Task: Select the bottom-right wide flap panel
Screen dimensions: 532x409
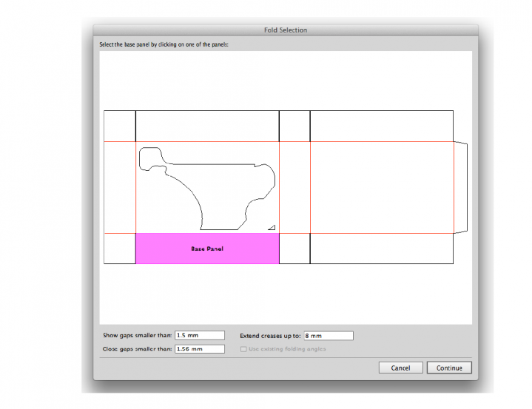Action: (x=381, y=249)
